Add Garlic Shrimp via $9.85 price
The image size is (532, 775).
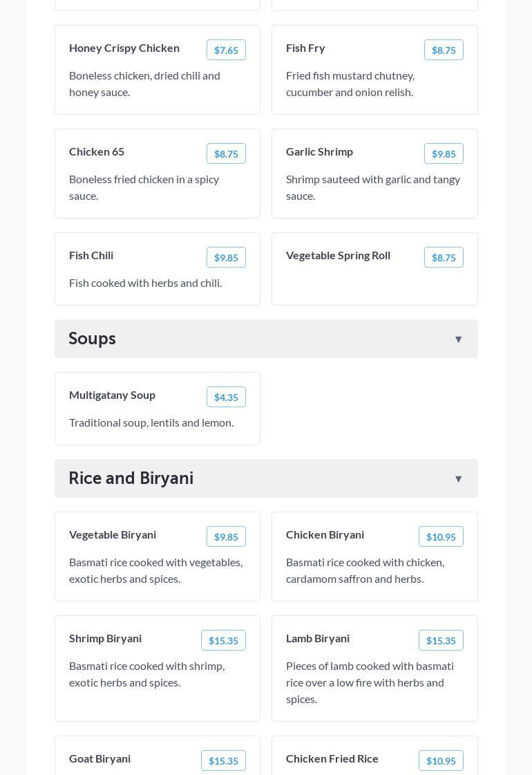(444, 154)
